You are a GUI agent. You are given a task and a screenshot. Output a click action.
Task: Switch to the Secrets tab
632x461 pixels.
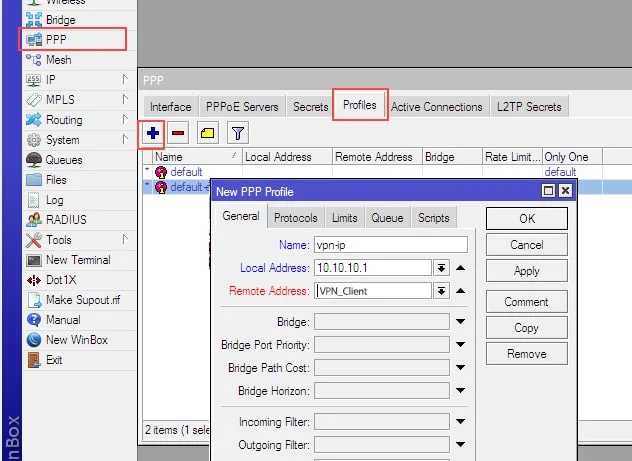click(310, 107)
